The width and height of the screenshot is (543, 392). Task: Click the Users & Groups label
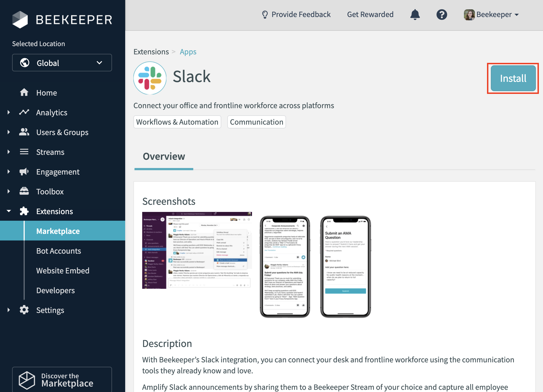pyautogui.click(x=62, y=132)
